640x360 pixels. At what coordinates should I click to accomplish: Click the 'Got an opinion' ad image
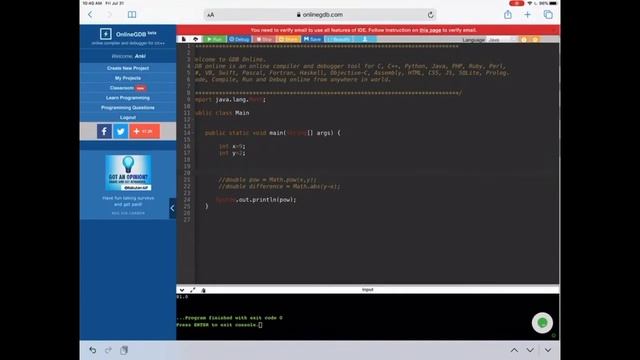[x=128, y=173]
